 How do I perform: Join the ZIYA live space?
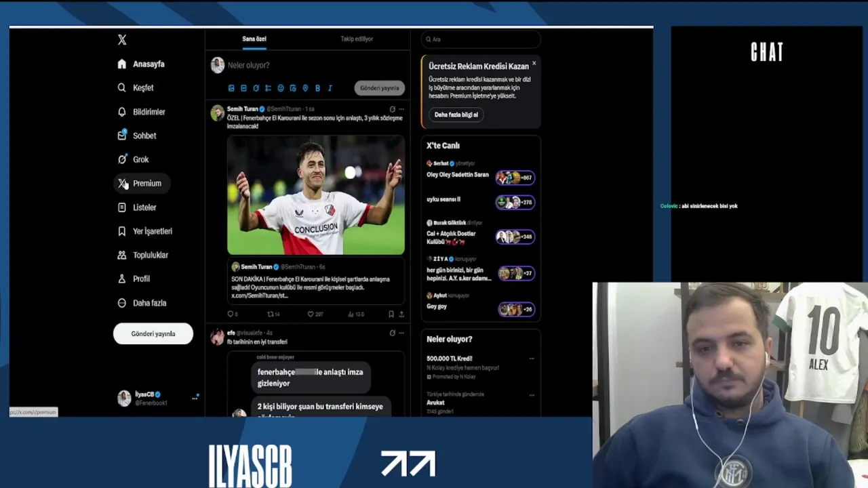(459, 274)
